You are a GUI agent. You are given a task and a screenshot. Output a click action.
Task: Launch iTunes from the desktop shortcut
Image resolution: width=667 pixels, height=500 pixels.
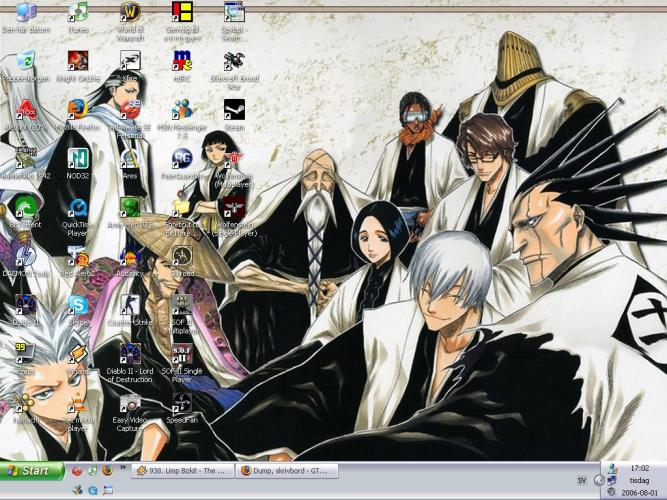tap(78, 18)
